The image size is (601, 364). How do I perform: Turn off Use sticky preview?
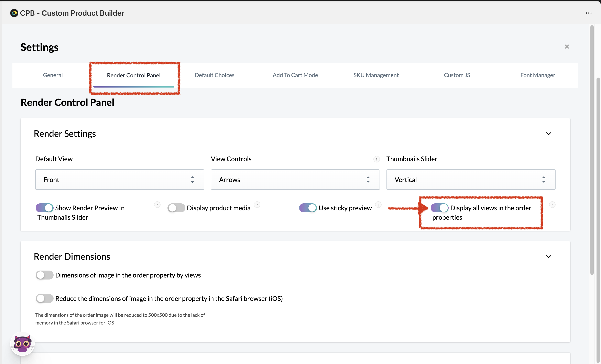[308, 208]
